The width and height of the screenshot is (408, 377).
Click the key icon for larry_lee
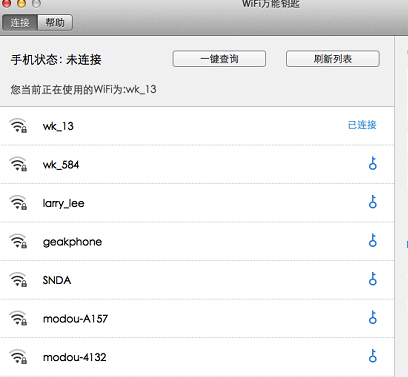(x=373, y=202)
